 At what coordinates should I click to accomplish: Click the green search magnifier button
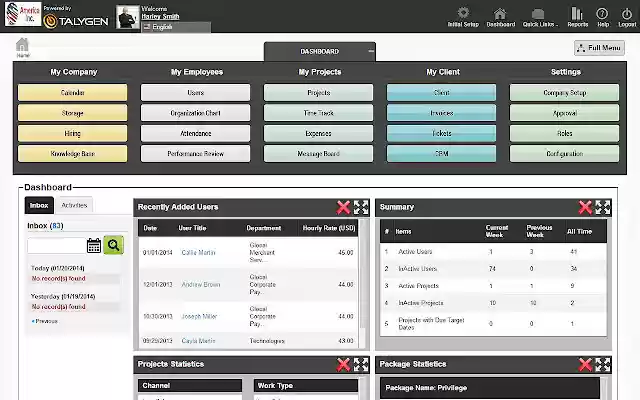point(113,245)
